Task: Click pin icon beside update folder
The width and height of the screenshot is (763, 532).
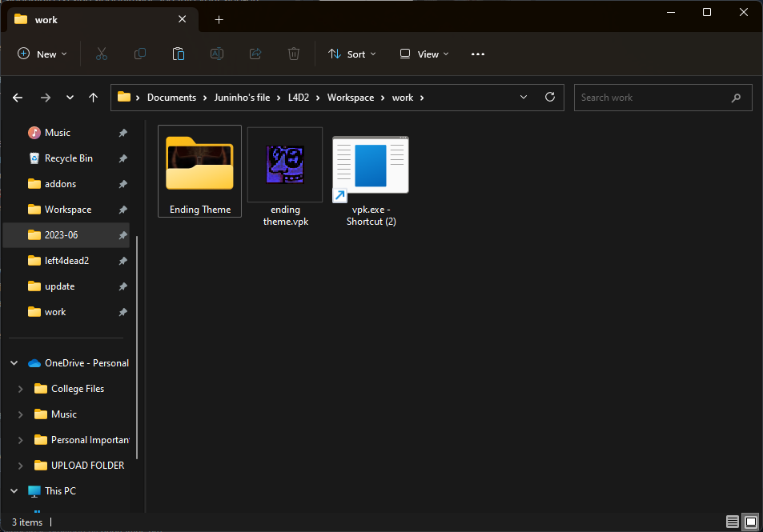Action: (123, 287)
